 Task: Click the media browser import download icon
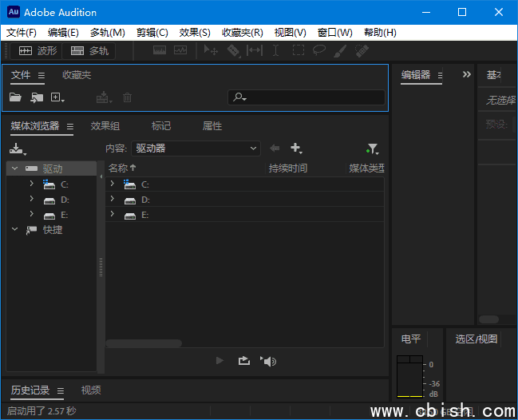18,149
